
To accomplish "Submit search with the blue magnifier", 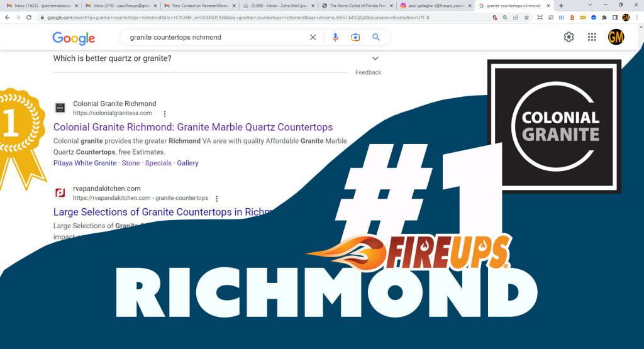I will (x=376, y=37).
